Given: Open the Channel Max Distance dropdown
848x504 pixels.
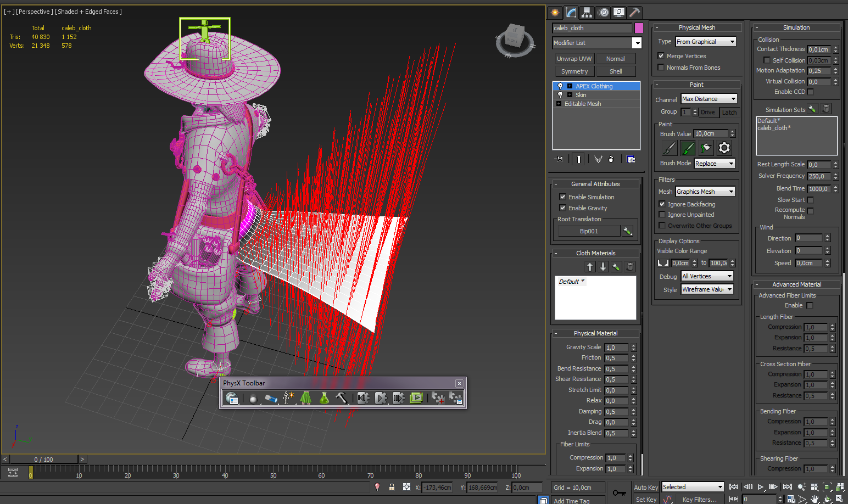Looking at the screenshot, I should click(x=709, y=99).
